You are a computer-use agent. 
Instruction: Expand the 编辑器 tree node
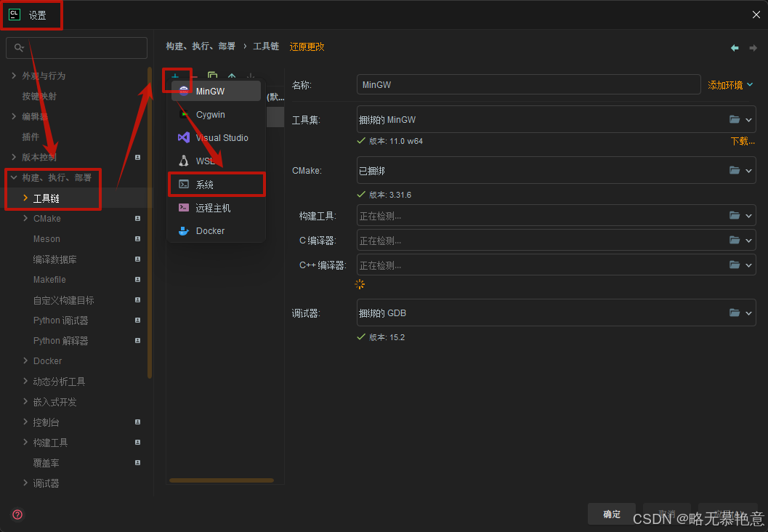(14, 116)
